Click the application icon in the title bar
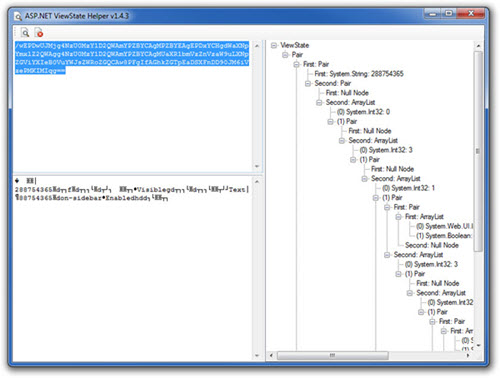Image resolution: width=500 pixels, height=378 pixels. (18, 16)
